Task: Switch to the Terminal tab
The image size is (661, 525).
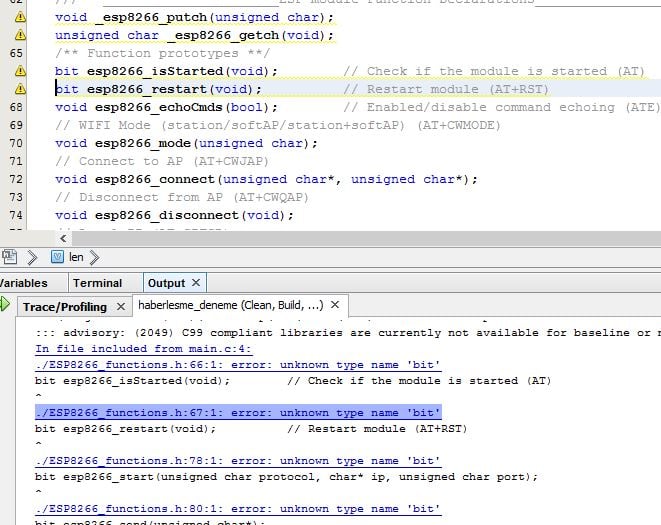Action: coord(97,283)
